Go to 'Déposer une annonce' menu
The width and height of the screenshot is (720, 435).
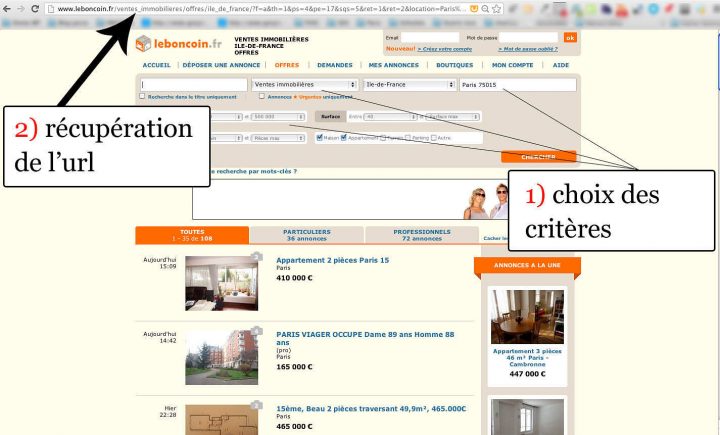pos(221,65)
